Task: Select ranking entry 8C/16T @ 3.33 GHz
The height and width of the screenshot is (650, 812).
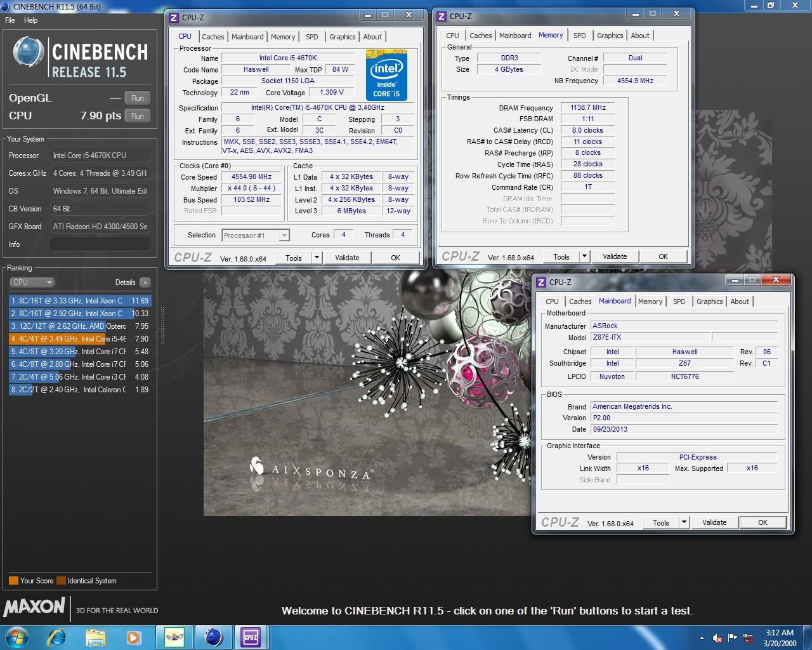Action: (x=80, y=301)
